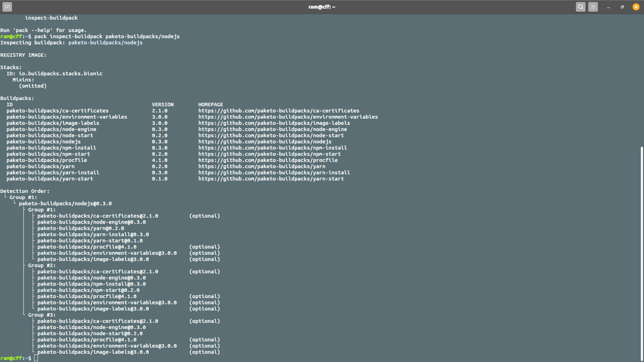The image size is (644, 362).
Task: Open the yarn GitHub homepage link
Action: (x=262, y=167)
